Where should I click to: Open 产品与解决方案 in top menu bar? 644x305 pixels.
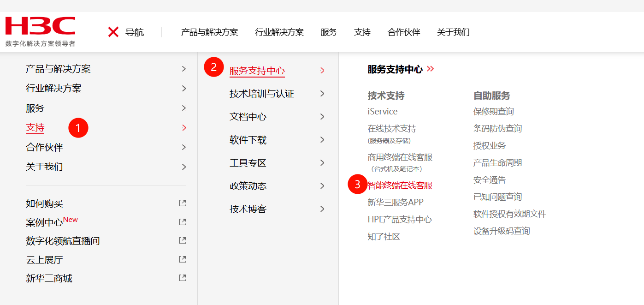pos(209,32)
